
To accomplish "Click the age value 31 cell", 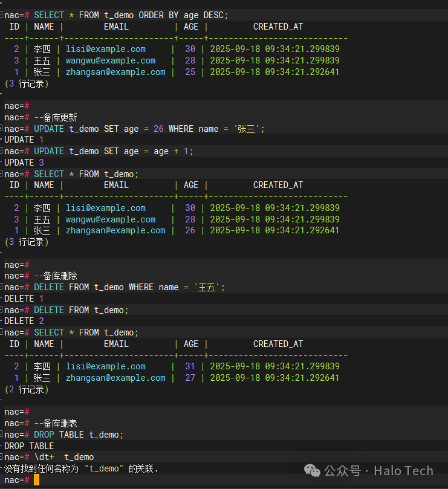I will 190,366.
